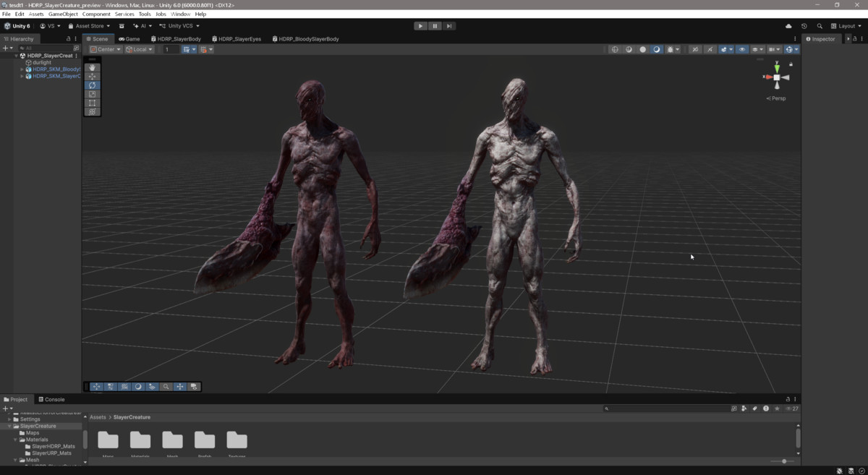This screenshot has height=475, width=868.
Task: Select the Scale tool
Action: [x=92, y=94]
